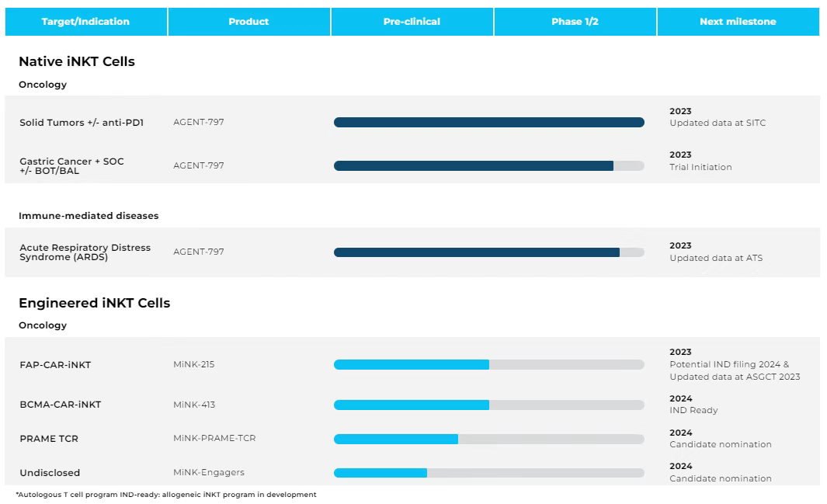The height and width of the screenshot is (504, 827).
Task: Click the MiNK-215 product name
Action: click(193, 364)
